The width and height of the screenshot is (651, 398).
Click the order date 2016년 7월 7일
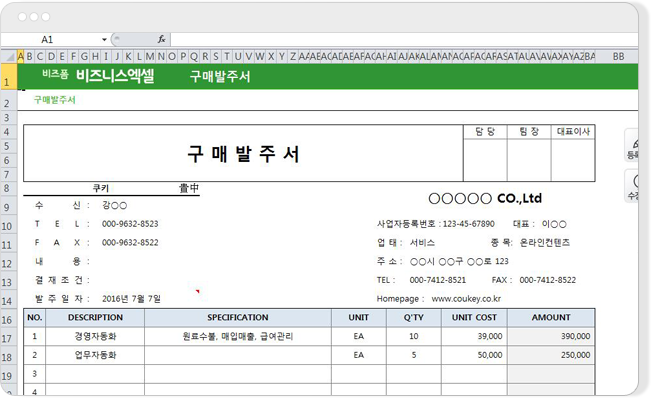coord(131,299)
